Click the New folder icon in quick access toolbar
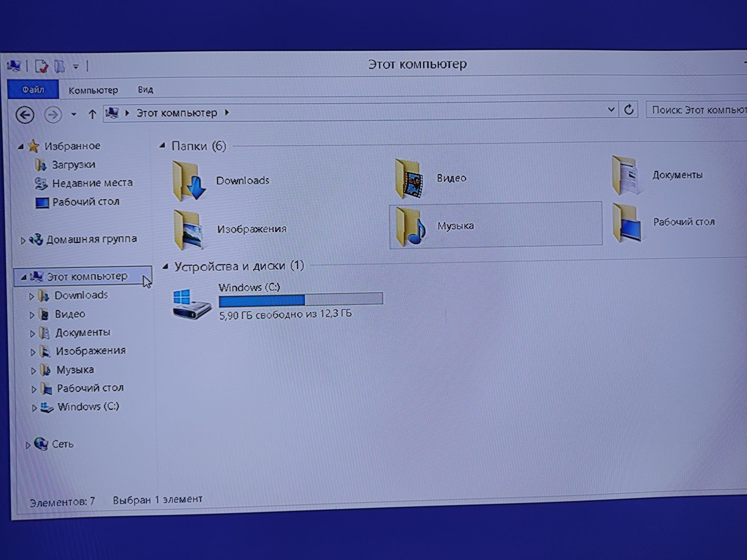 tap(60, 66)
